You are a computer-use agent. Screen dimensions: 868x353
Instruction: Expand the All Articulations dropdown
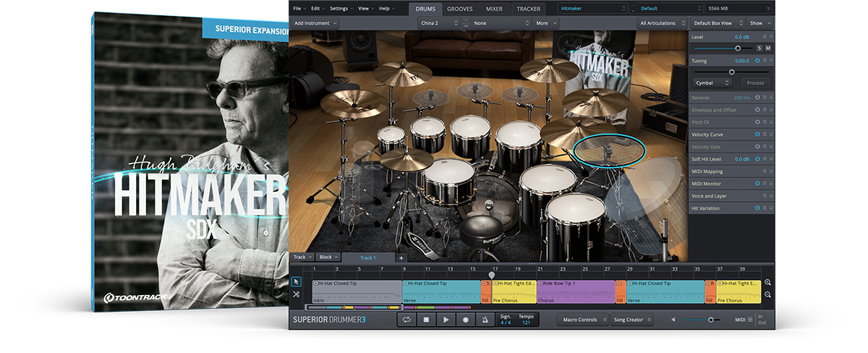coord(661,23)
